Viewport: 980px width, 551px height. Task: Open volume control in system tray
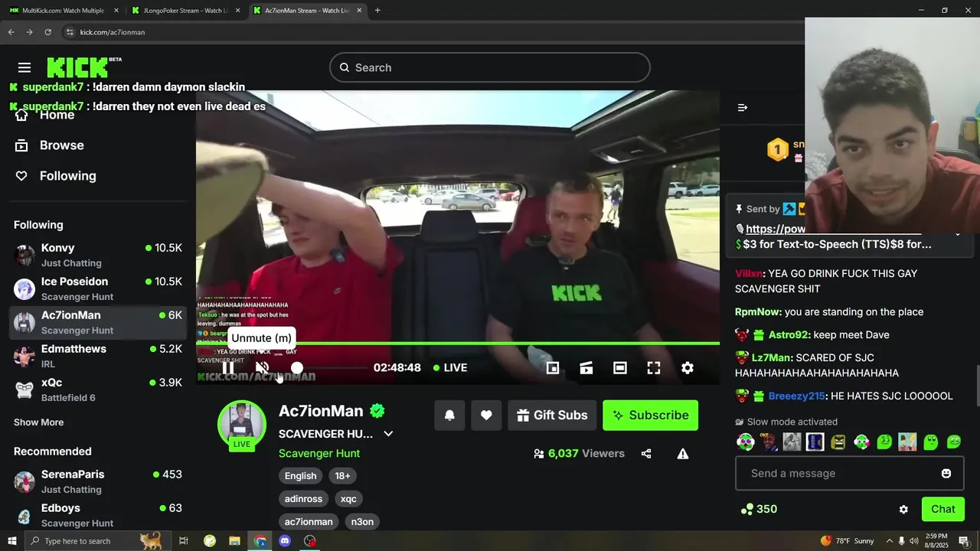pyautogui.click(x=914, y=541)
